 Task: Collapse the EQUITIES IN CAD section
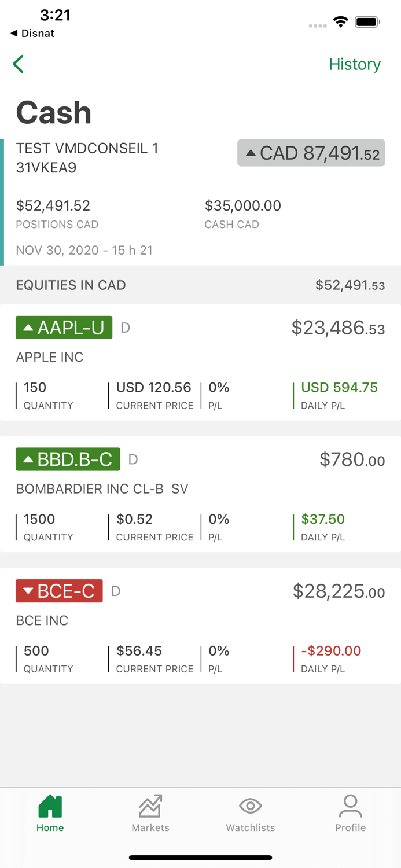pos(200,285)
